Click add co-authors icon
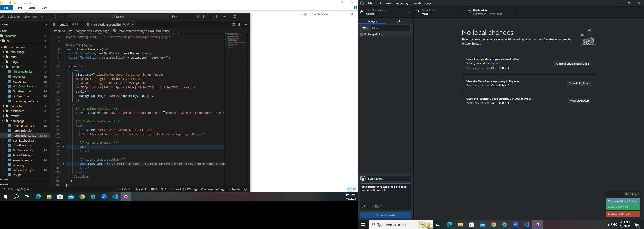 pyautogui.click(x=364, y=206)
